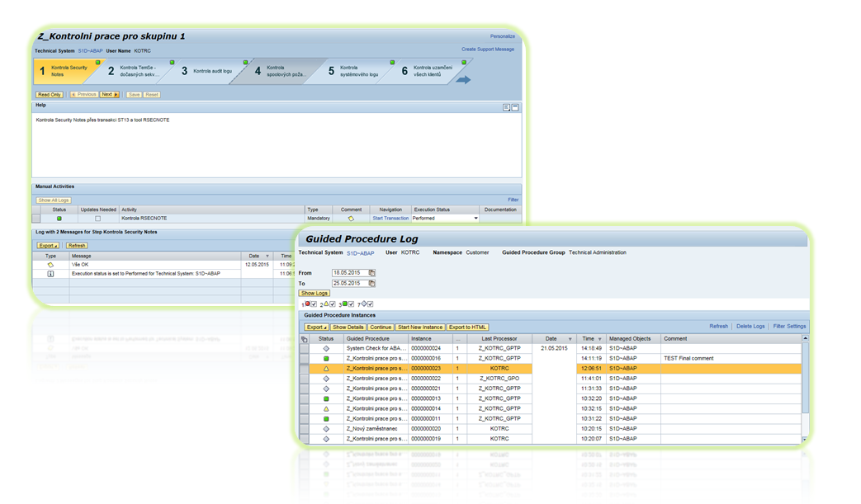Click the select-all icon in instances table header
Image resolution: width=861 pixels, height=504 pixels.
pyautogui.click(x=304, y=339)
